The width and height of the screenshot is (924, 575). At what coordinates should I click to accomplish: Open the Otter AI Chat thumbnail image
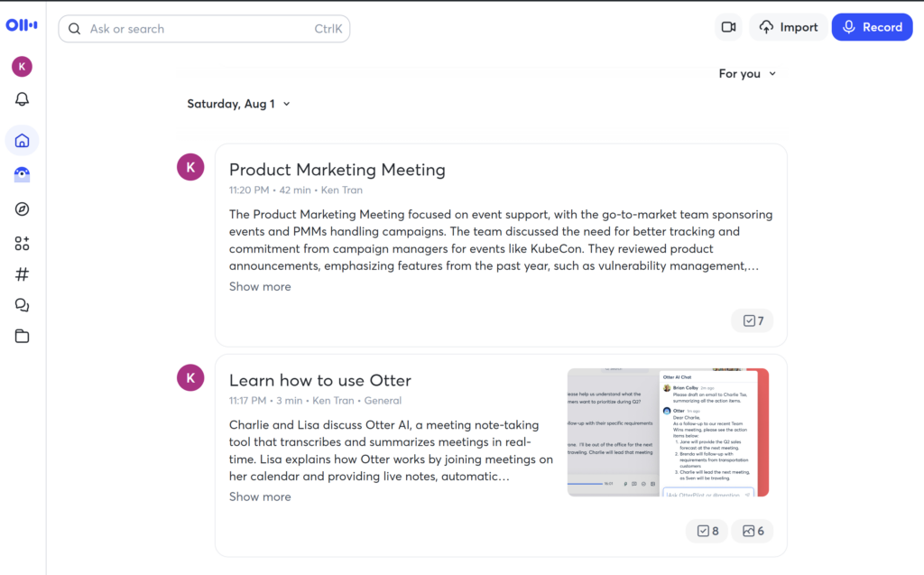669,432
